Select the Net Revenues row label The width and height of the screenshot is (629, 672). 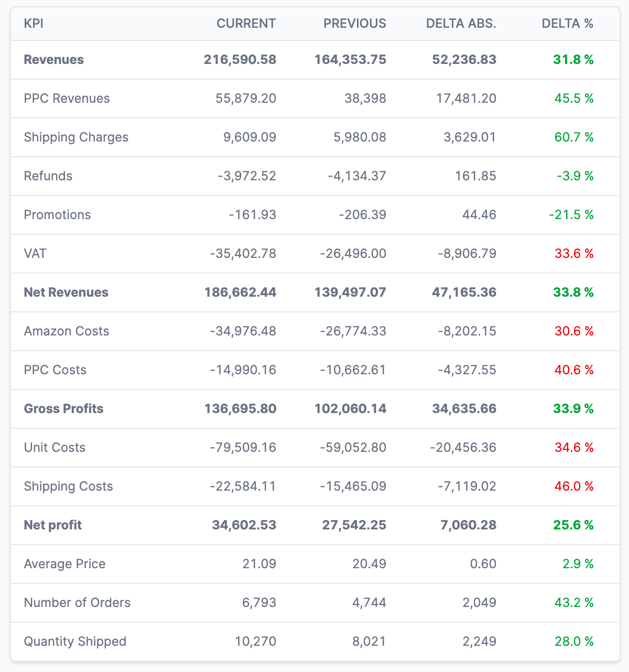tap(66, 292)
